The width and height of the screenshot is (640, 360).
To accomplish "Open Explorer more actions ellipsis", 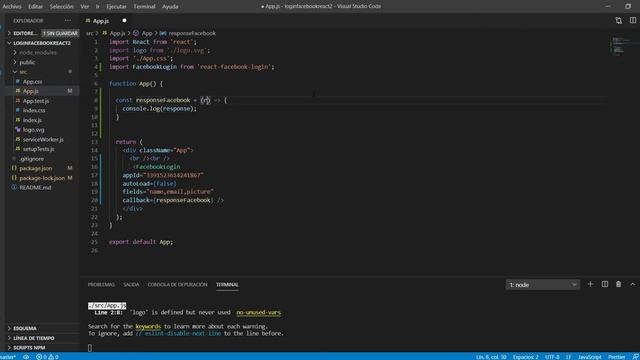I will [68, 20].
